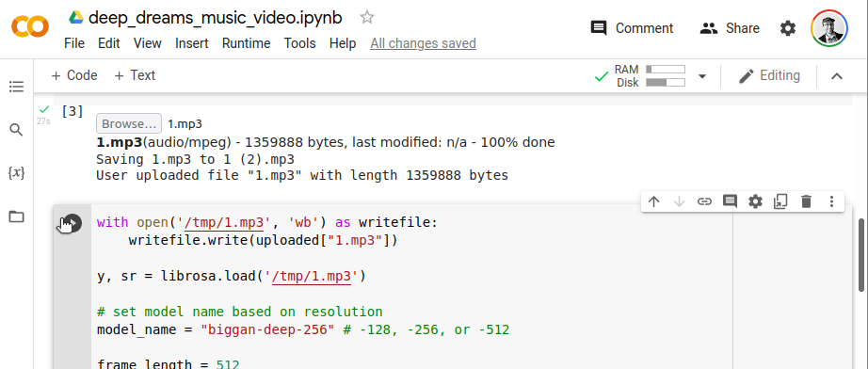Screen dimensions: 868x369
Task: Add a comment to the cell
Action: (x=730, y=201)
